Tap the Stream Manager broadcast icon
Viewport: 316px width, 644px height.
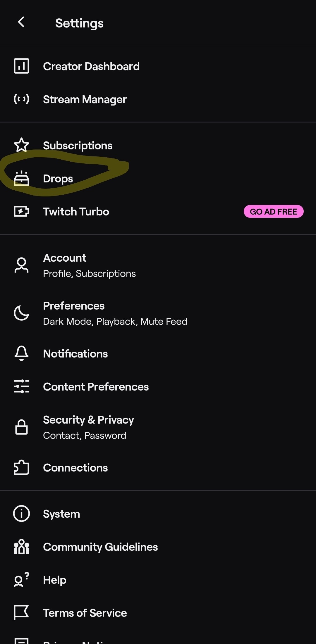(x=21, y=99)
